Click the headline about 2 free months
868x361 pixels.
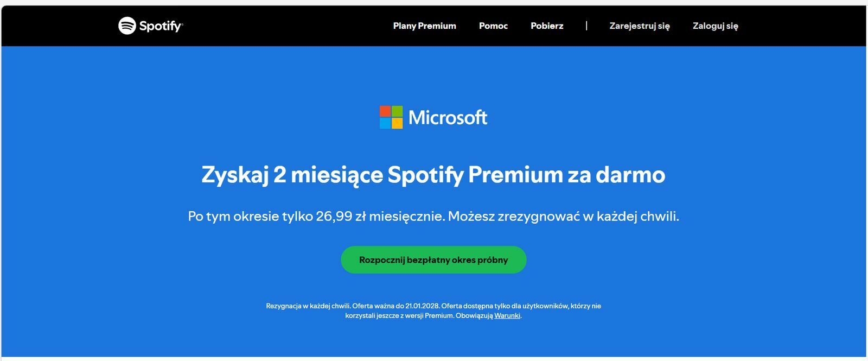click(433, 175)
